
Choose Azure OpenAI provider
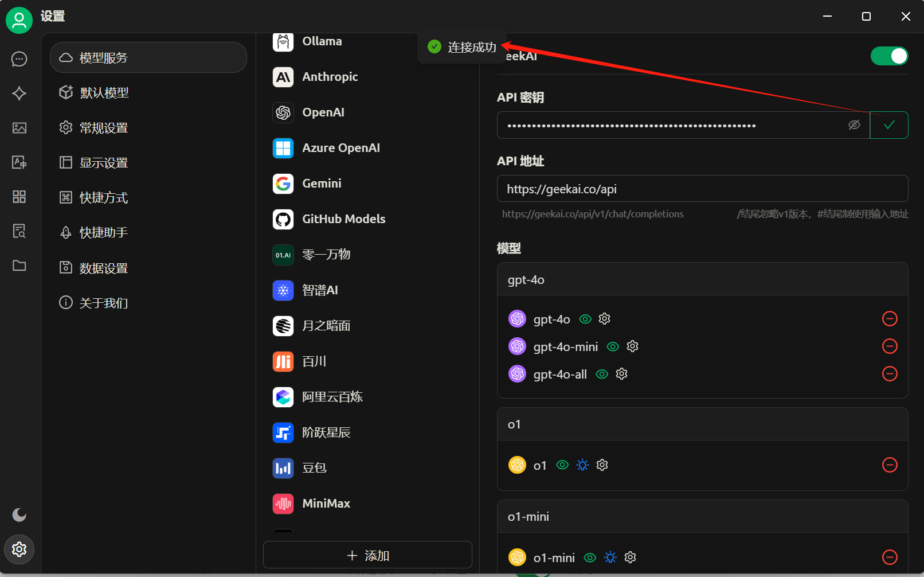[x=367, y=148]
